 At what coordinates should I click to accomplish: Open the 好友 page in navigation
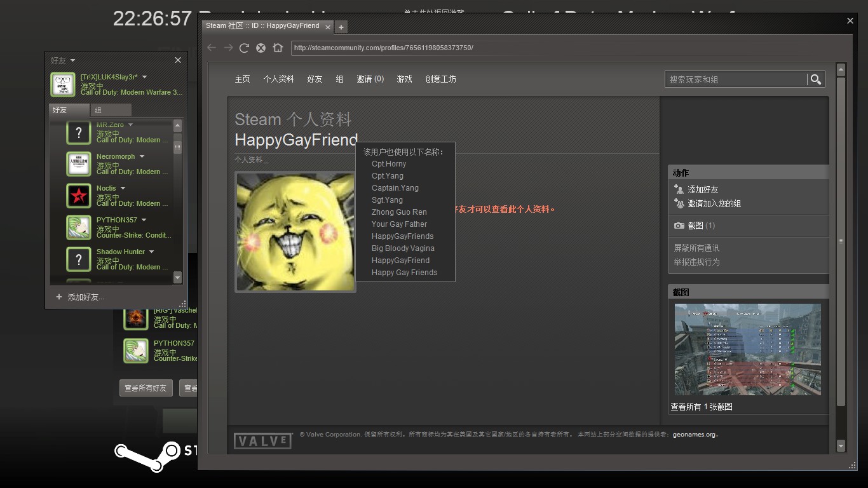click(x=315, y=79)
